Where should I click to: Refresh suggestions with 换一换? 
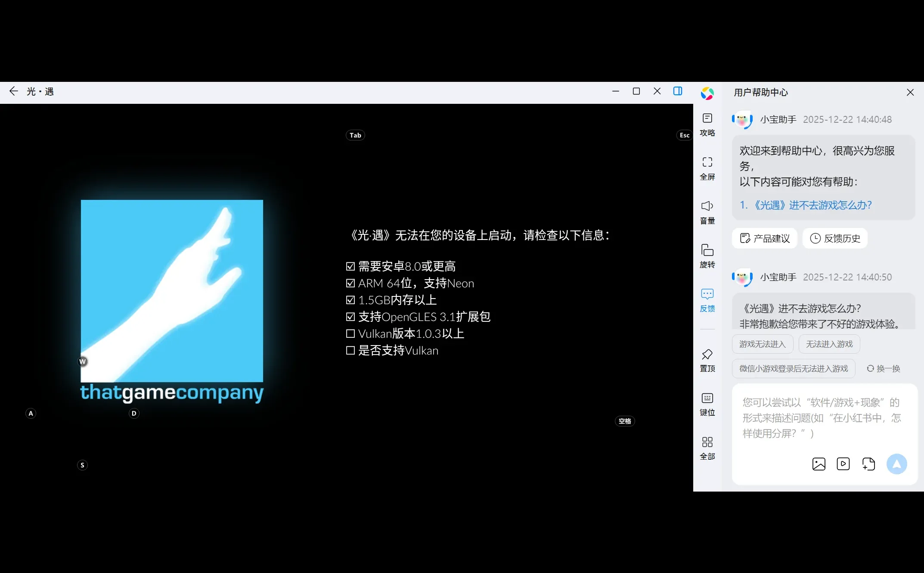click(883, 369)
